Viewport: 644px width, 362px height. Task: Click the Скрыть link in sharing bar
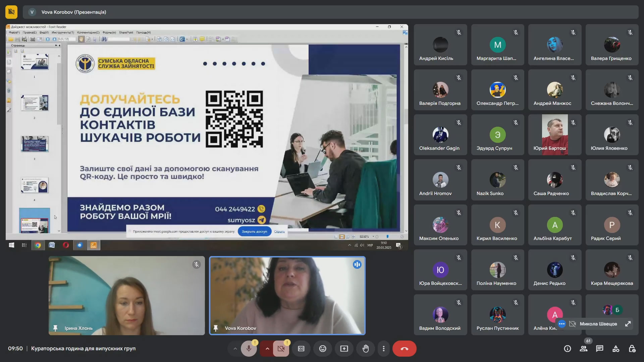pyautogui.click(x=279, y=231)
